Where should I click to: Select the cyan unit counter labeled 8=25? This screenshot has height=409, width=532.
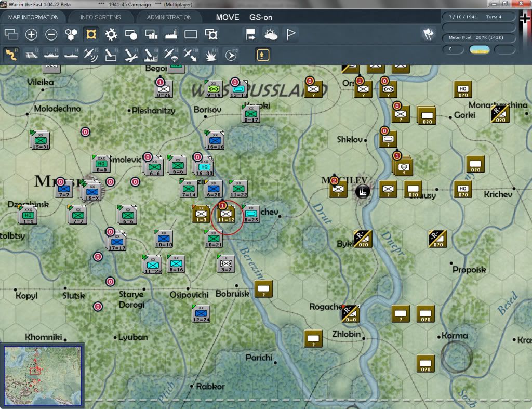(251, 214)
